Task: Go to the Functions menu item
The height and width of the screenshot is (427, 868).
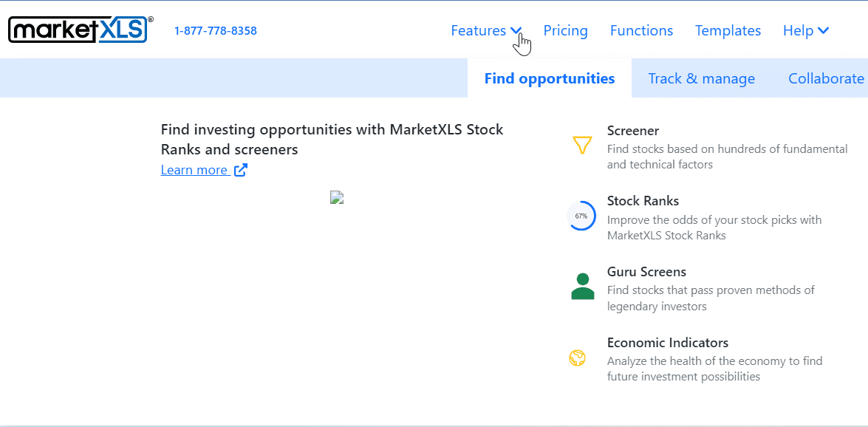Action: pyautogui.click(x=641, y=31)
